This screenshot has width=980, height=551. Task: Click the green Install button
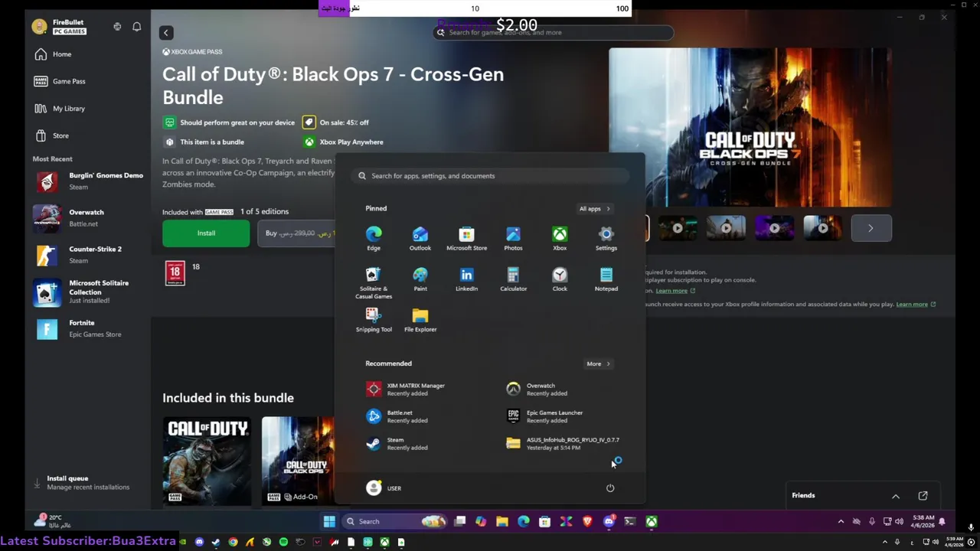206,233
